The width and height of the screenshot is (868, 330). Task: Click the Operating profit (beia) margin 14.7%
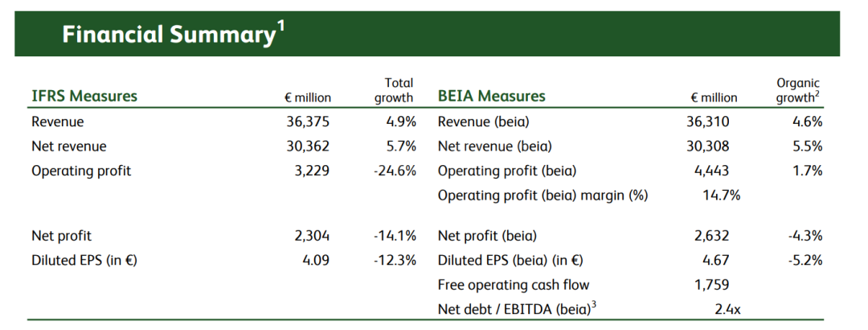pos(721,196)
